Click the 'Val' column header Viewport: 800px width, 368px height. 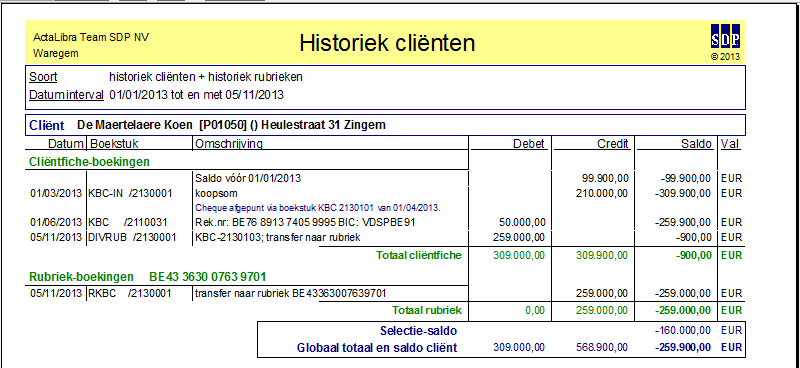730,144
